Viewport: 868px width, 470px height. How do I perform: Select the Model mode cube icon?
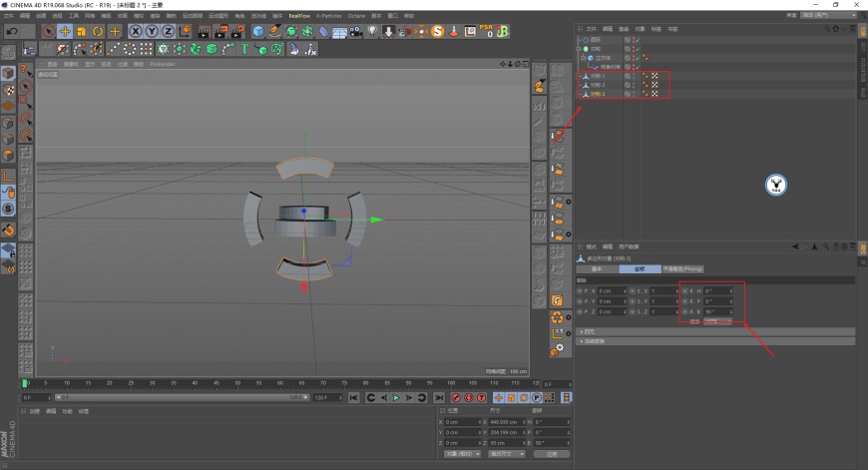pos(8,73)
